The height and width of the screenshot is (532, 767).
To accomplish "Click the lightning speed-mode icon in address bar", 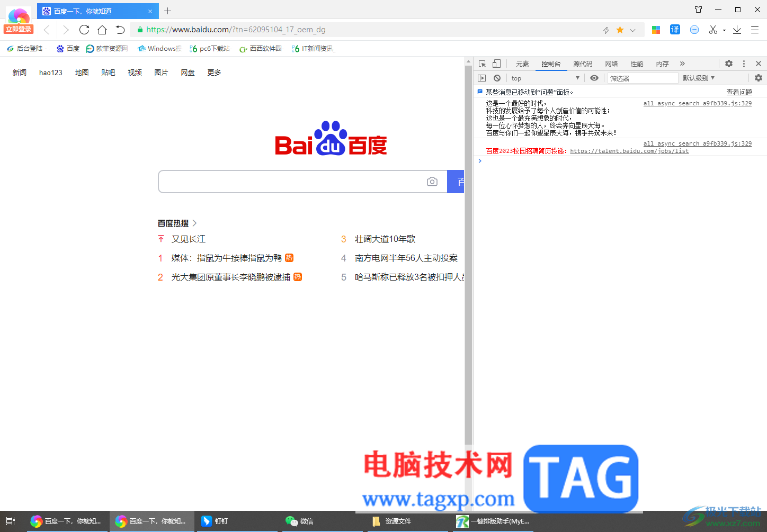I will tap(606, 30).
